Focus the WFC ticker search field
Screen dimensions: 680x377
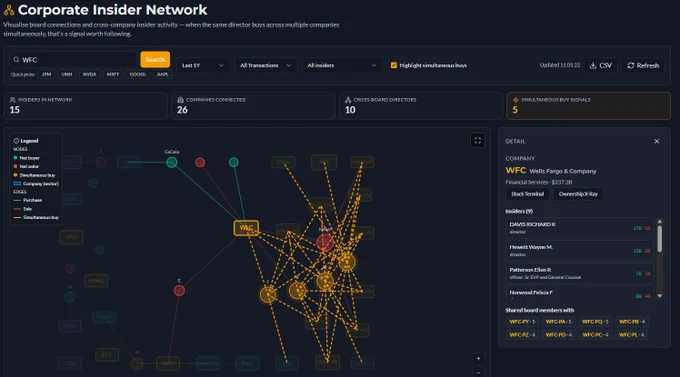[73, 60]
